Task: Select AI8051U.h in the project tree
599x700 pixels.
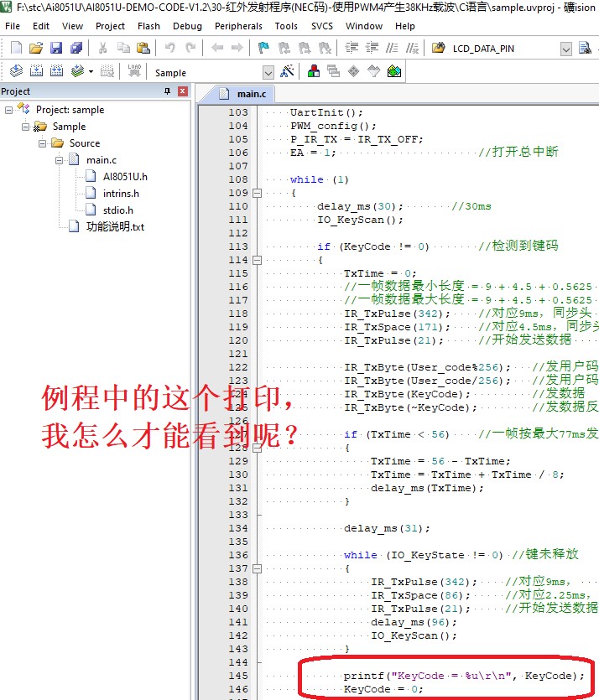Action: (125, 177)
